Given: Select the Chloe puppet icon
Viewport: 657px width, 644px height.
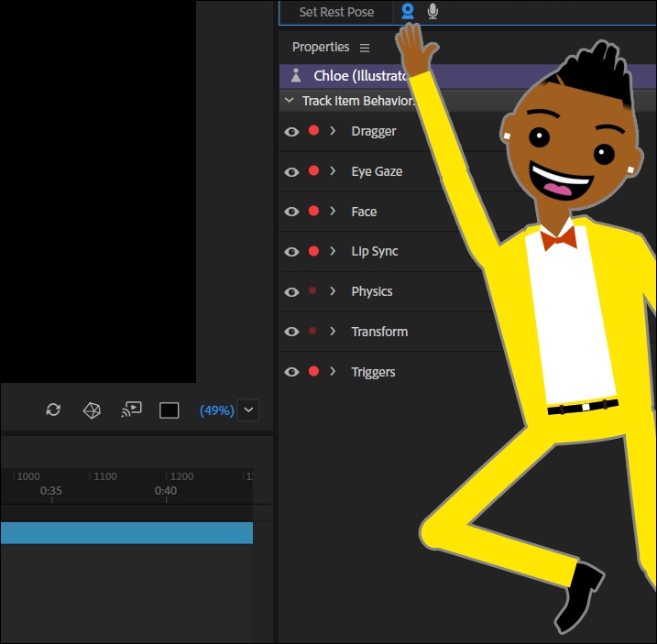Looking at the screenshot, I should [296, 75].
